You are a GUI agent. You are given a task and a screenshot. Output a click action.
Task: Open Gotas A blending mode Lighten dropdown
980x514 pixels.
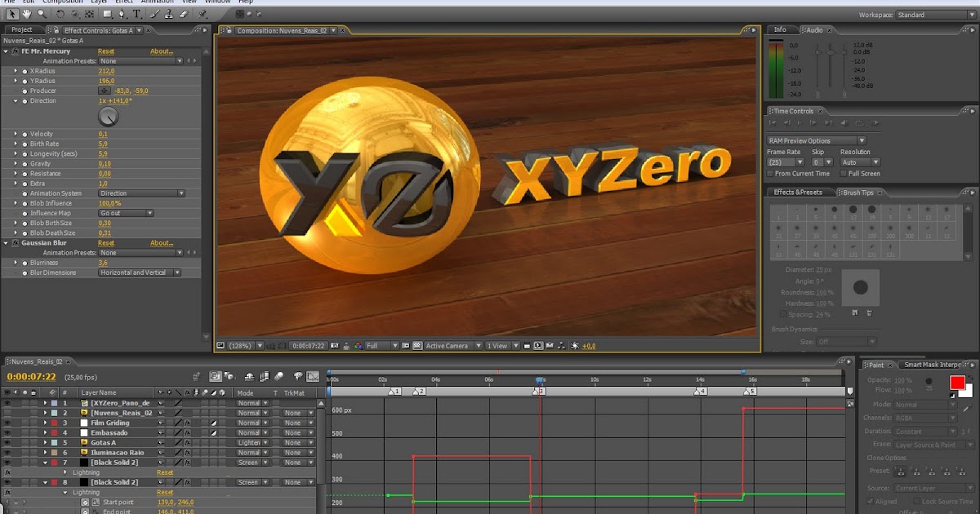click(x=253, y=442)
